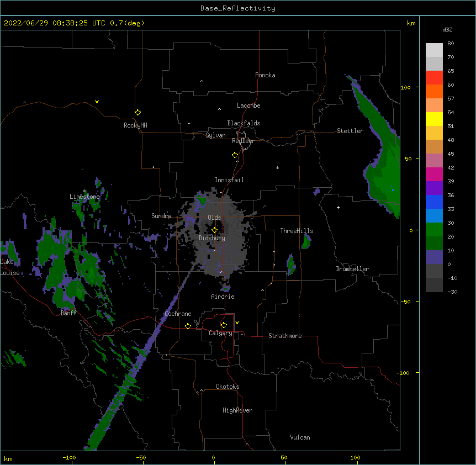Select the yellow diamond marker south of RedDeer
This screenshot has height=465, width=476.
pyautogui.click(x=235, y=155)
